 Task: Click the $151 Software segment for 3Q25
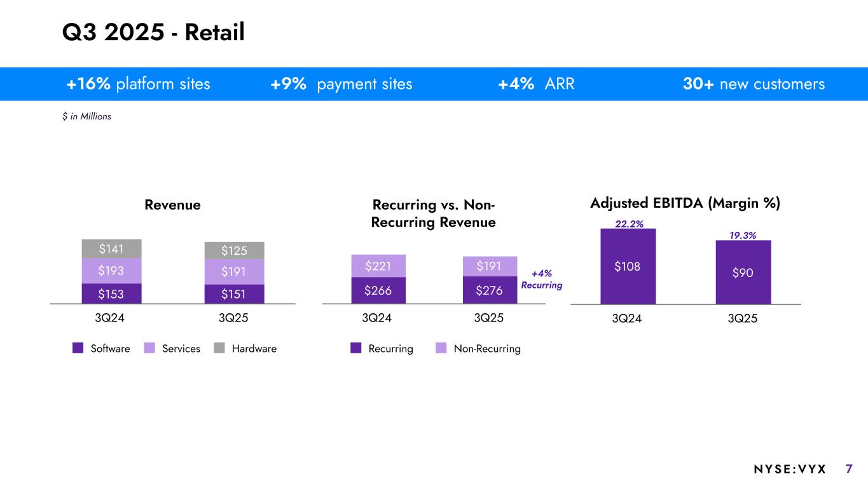234,294
